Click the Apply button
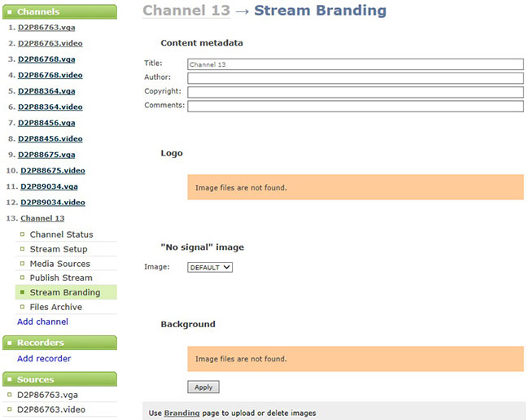The width and height of the screenshot is (529, 420). coord(203,387)
